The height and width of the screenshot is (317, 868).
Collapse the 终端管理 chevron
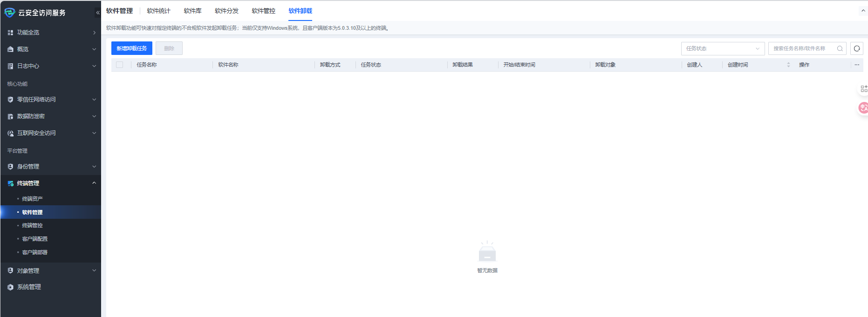tap(94, 183)
